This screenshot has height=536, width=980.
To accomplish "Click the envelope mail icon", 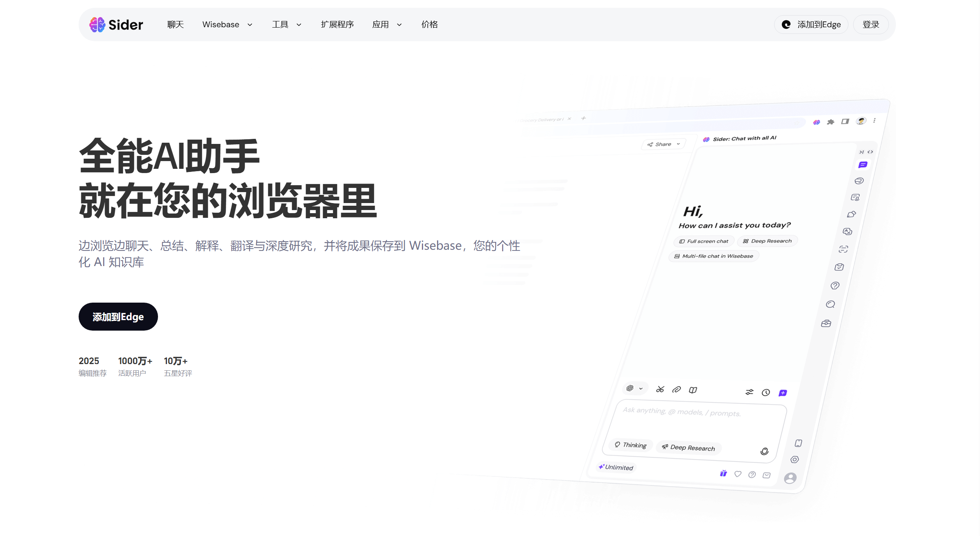I will pyautogui.click(x=766, y=475).
